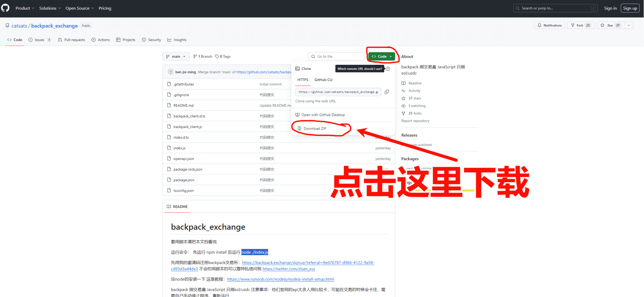
Task: Click the remote URL help question icon
Action: point(388,69)
